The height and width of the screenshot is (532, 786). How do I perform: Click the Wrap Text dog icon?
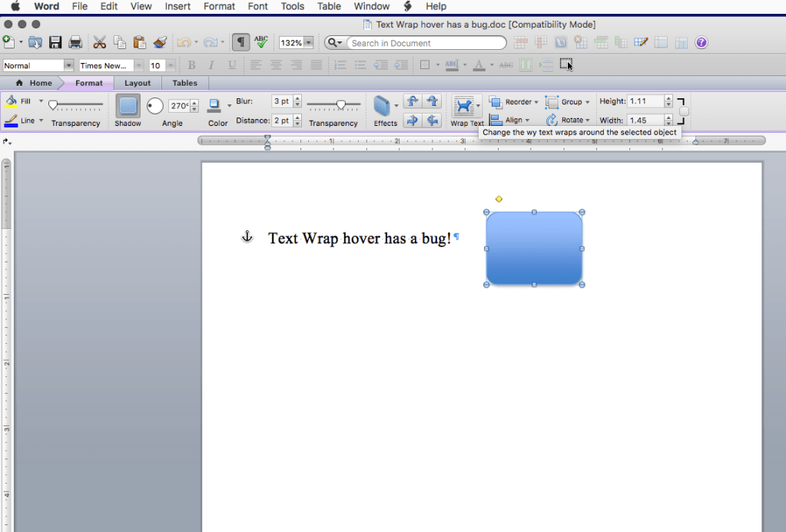point(463,106)
